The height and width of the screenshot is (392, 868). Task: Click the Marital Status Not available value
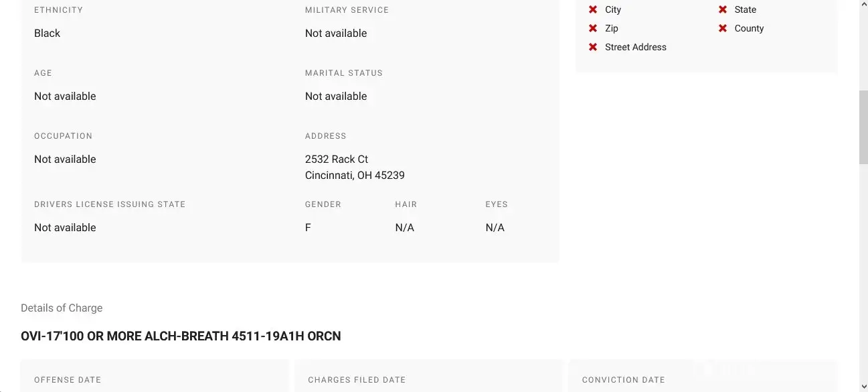(x=336, y=96)
